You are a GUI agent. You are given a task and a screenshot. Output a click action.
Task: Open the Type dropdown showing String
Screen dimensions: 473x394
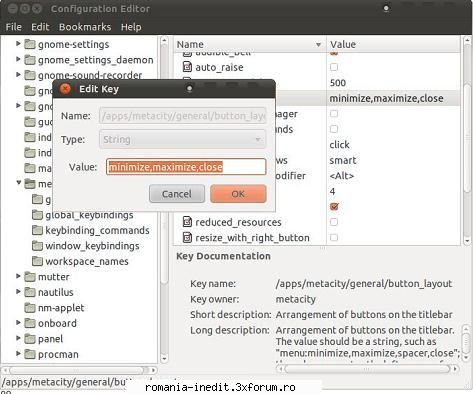182,139
